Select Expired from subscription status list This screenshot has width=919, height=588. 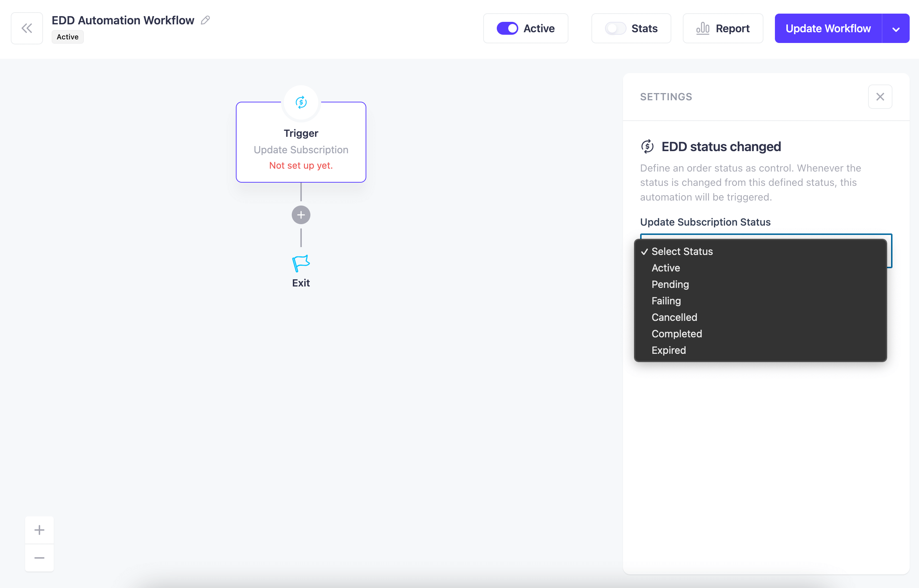pyautogui.click(x=668, y=350)
